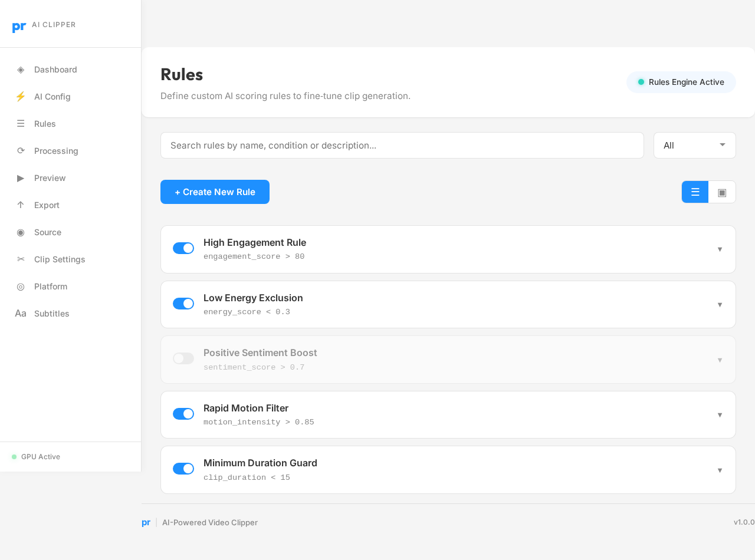Click the sentiment_score > 0.7 condition
This screenshot has width=755, height=560.
(254, 368)
